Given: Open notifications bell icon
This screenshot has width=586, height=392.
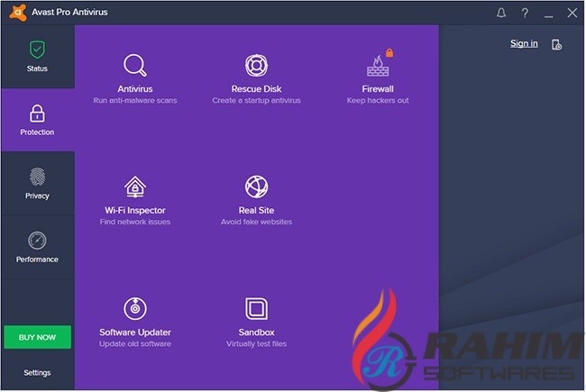Looking at the screenshot, I should 501,14.
